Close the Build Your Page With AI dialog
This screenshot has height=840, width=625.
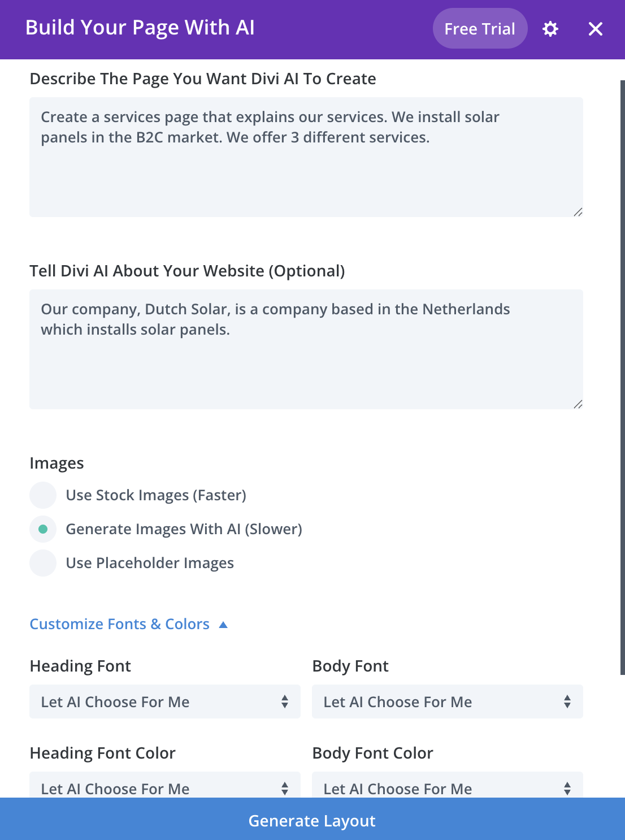595,29
